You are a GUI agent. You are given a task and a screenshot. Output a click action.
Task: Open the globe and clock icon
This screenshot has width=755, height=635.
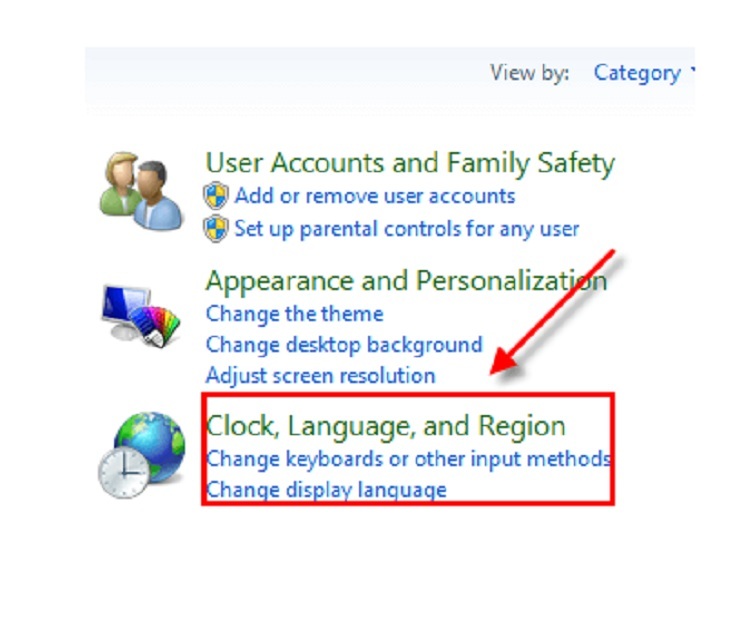(142, 453)
